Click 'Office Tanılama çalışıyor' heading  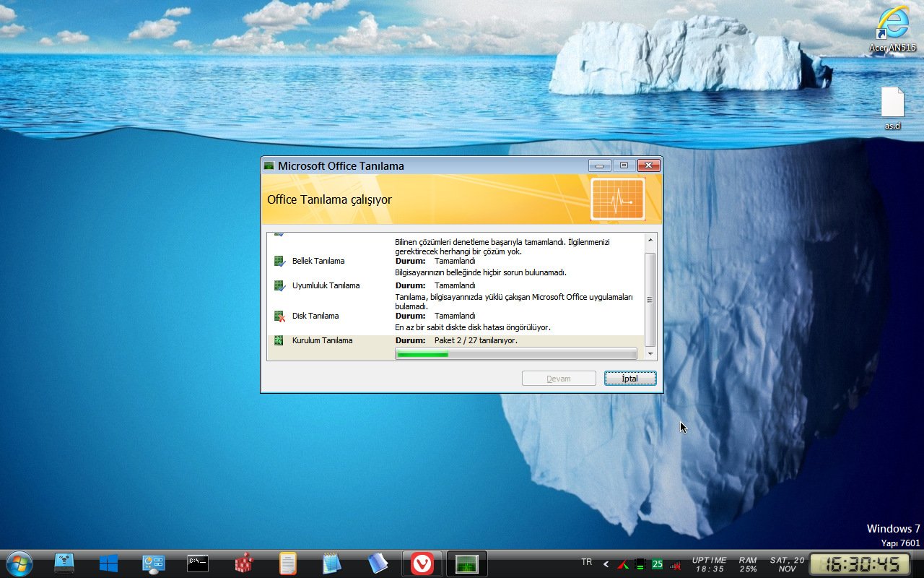[x=329, y=199]
